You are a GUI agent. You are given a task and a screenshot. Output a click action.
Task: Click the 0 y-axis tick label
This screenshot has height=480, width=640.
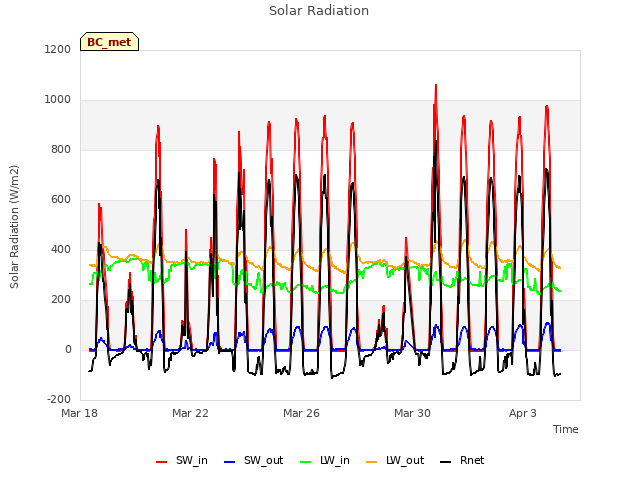pos(68,349)
